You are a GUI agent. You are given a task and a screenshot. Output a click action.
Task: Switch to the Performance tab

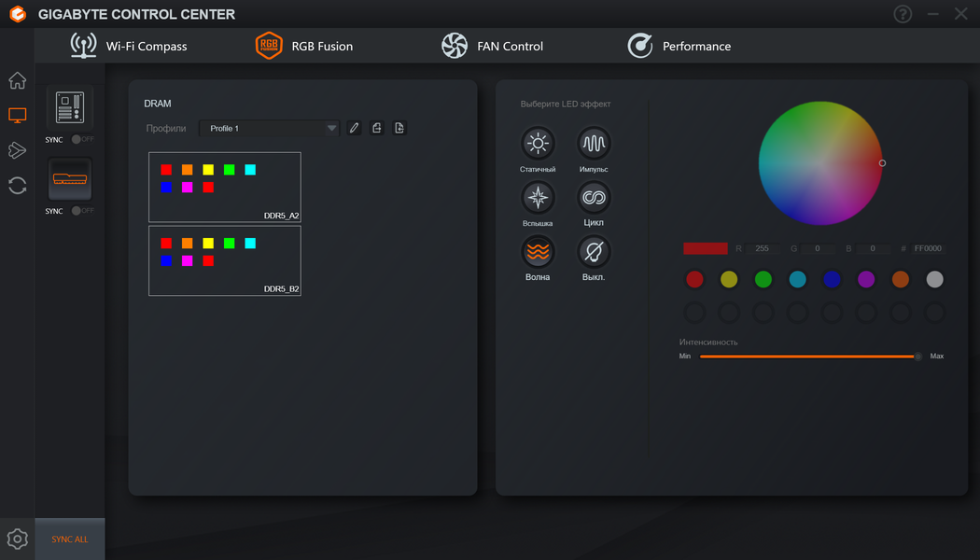679,46
